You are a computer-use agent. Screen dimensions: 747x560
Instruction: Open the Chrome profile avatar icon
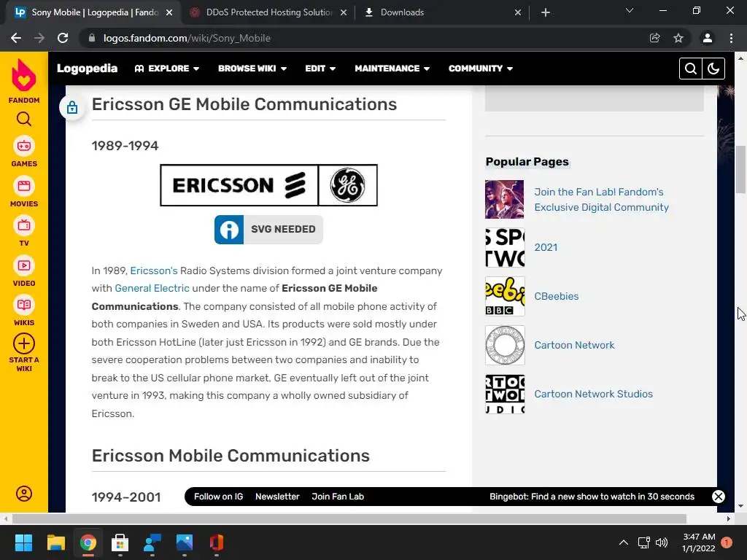tap(708, 38)
